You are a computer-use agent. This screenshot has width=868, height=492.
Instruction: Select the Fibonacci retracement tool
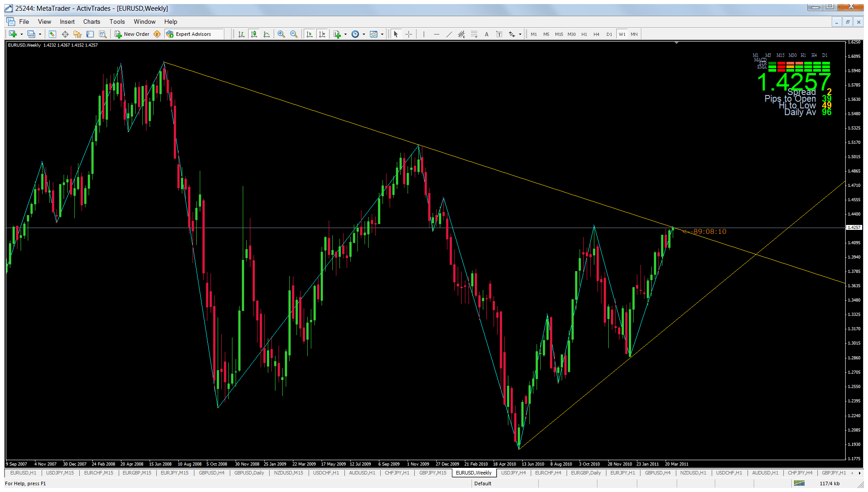pos(474,34)
